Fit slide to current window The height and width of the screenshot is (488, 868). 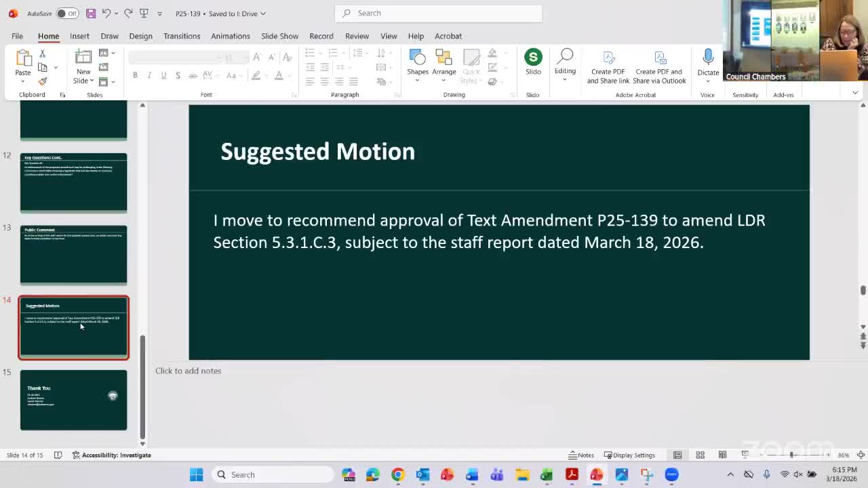tap(861, 455)
